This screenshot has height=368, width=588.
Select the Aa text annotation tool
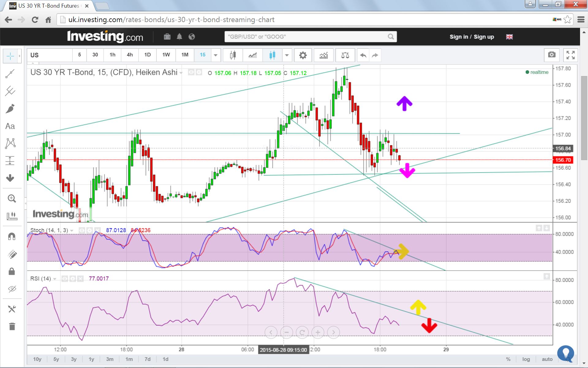point(10,126)
